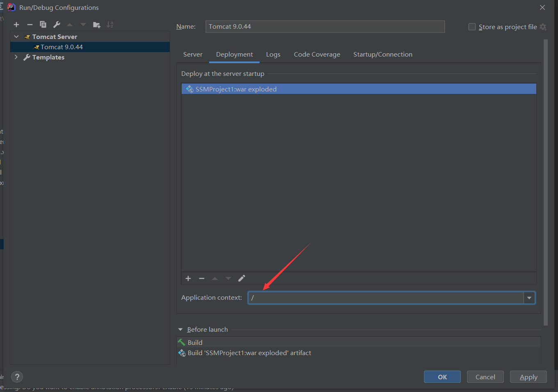Close the Run/Debug Configurations dialog

pos(542,7)
